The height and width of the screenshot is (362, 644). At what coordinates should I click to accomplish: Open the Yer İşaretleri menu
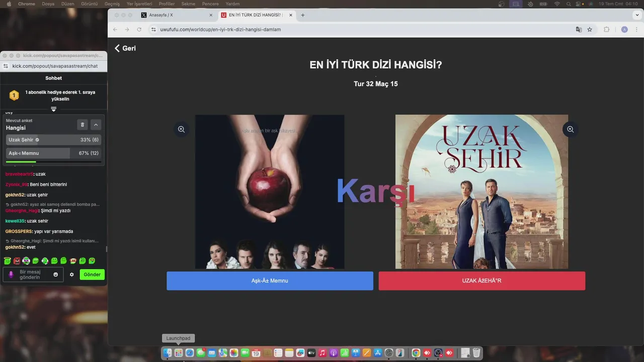coord(139,4)
